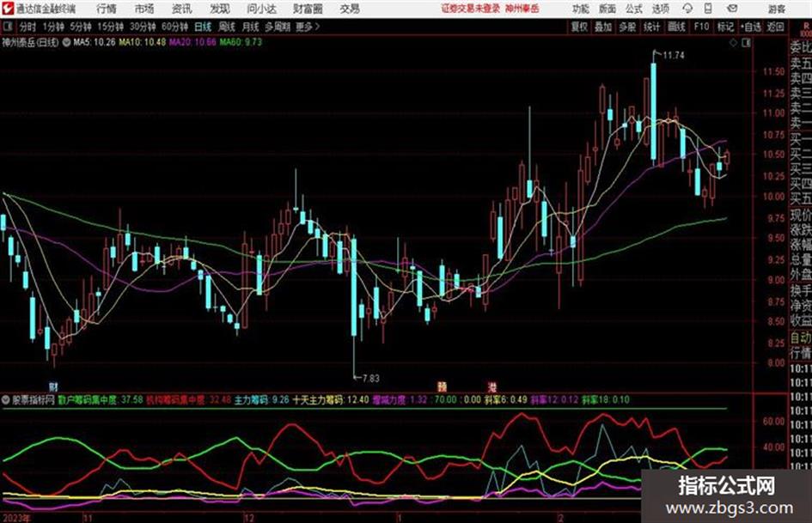Screen dimensions: 812x523
Task: Click the 主力筹码 9.26 label
Action: click(261, 399)
